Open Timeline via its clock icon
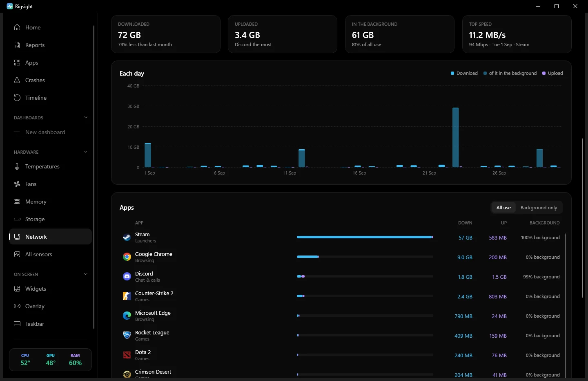This screenshot has width=588, height=381. tap(17, 98)
